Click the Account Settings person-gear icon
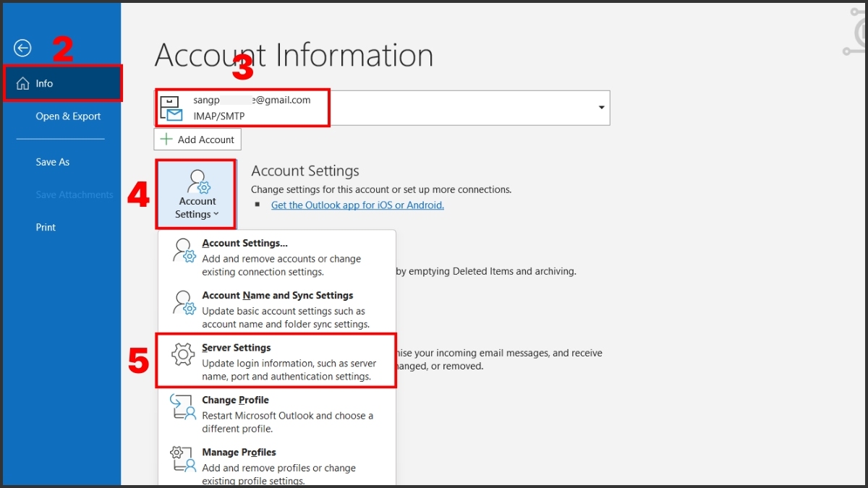Viewport: 868px width, 488px height. pos(197,181)
